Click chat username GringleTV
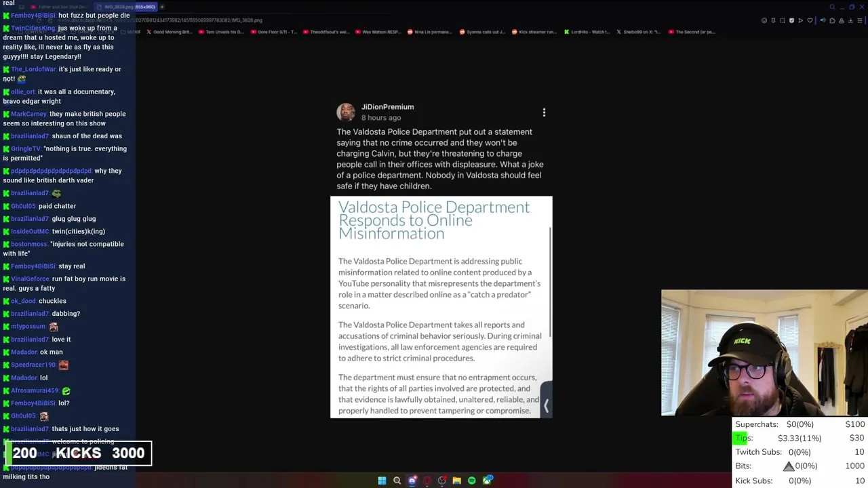 pyautogui.click(x=26, y=148)
